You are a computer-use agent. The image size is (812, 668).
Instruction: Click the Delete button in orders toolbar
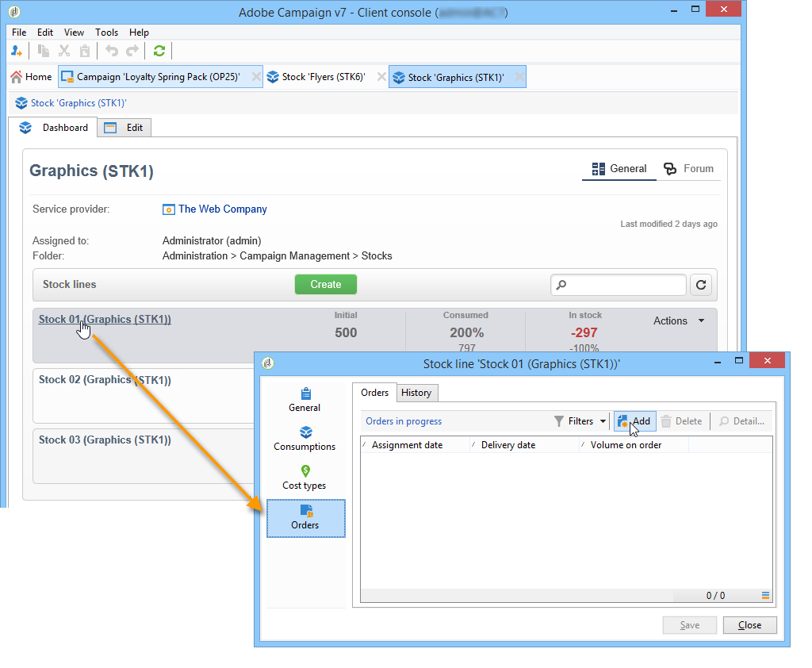coord(682,421)
